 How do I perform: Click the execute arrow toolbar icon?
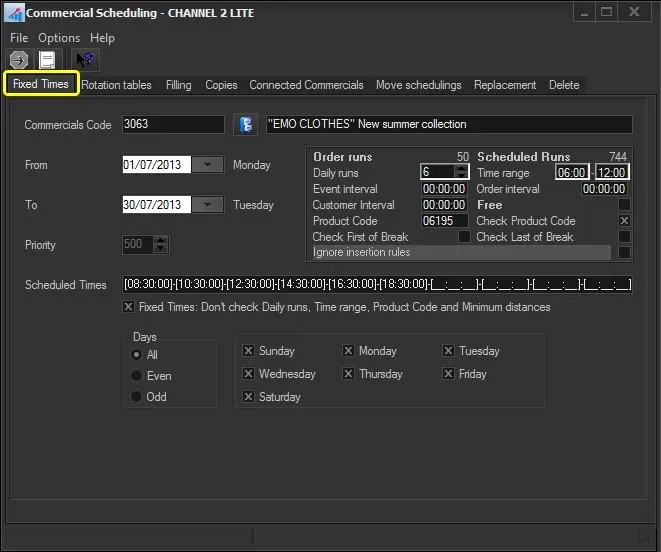19,60
